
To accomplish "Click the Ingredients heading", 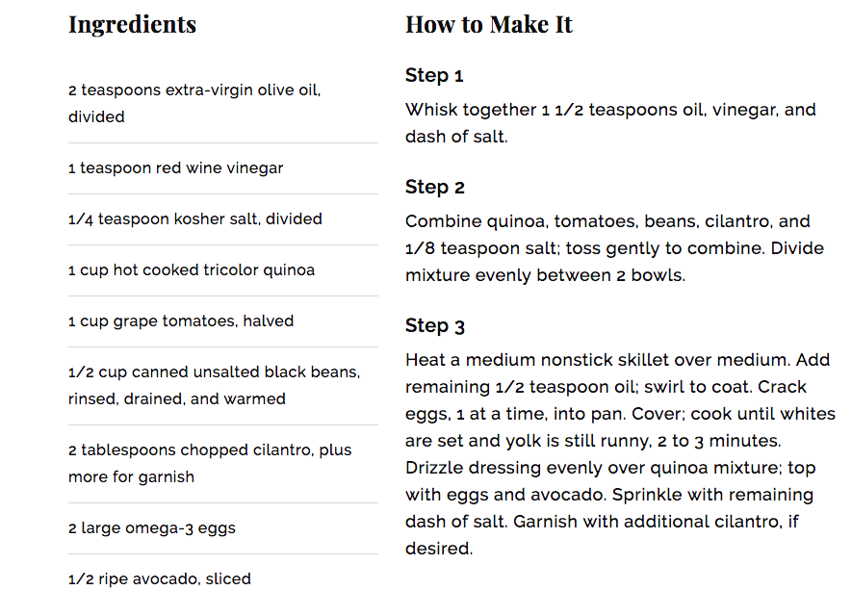I will click(x=132, y=25).
